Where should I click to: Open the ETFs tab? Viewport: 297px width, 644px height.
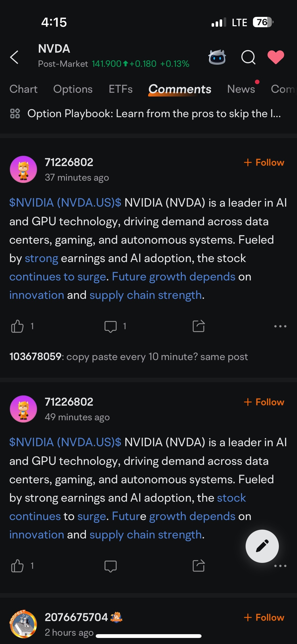pos(121,89)
